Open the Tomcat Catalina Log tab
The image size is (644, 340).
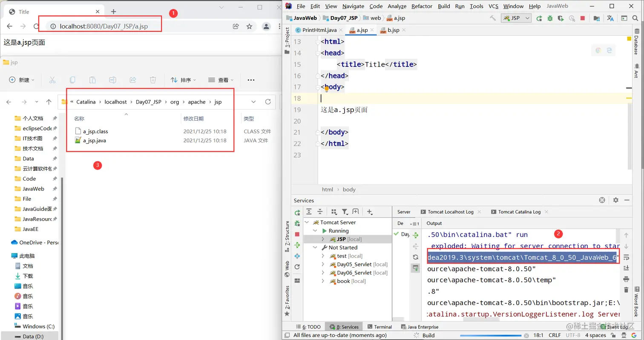(519, 212)
